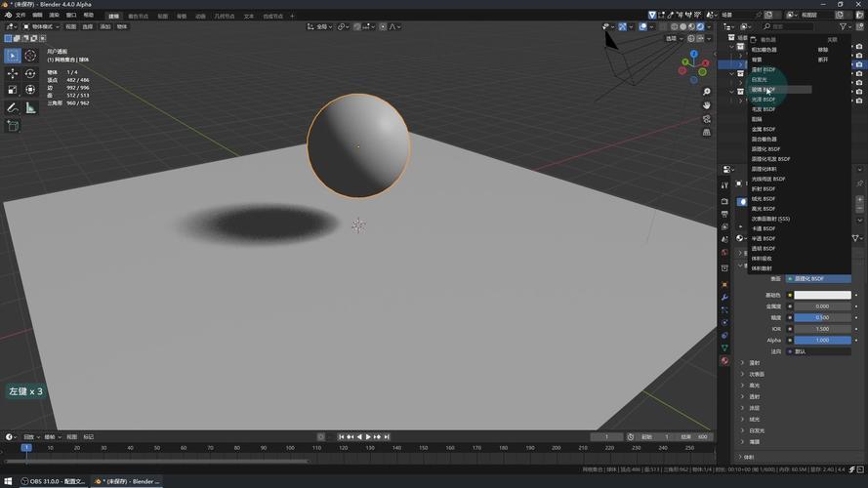Click the XYZ orientation gizmo
868x488 pixels.
pyautogui.click(x=693, y=67)
